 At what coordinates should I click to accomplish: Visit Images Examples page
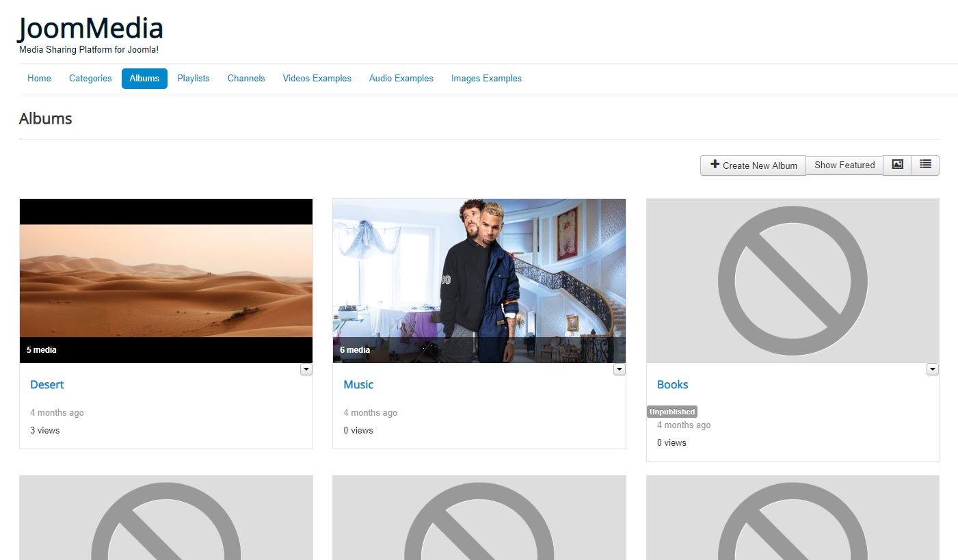486,79
